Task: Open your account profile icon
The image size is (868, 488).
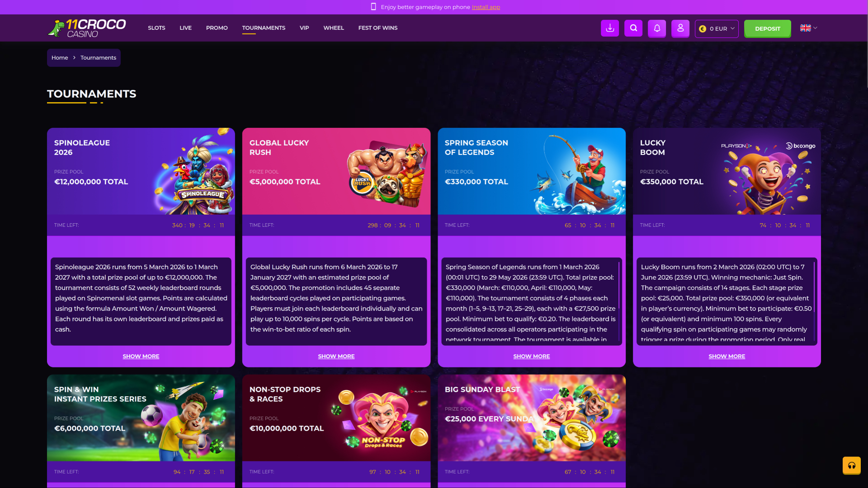Action: (x=680, y=28)
